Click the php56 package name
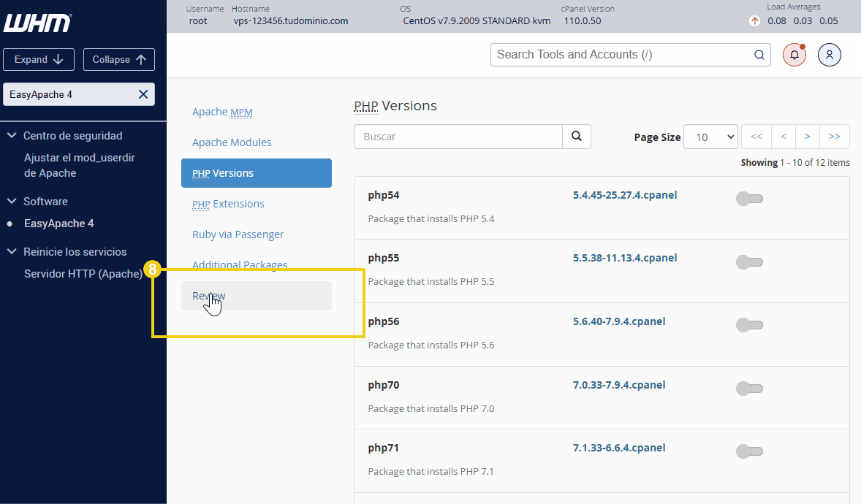This screenshot has height=504, width=861. tap(383, 321)
